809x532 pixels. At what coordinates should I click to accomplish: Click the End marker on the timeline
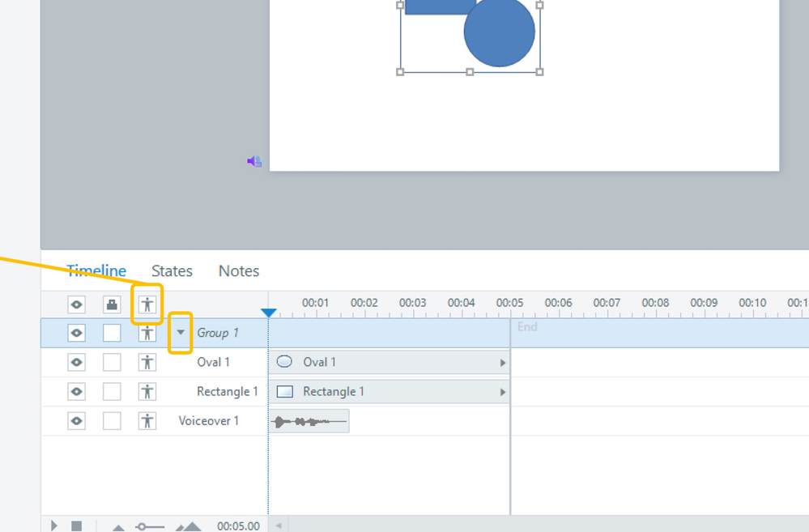(527, 326)
